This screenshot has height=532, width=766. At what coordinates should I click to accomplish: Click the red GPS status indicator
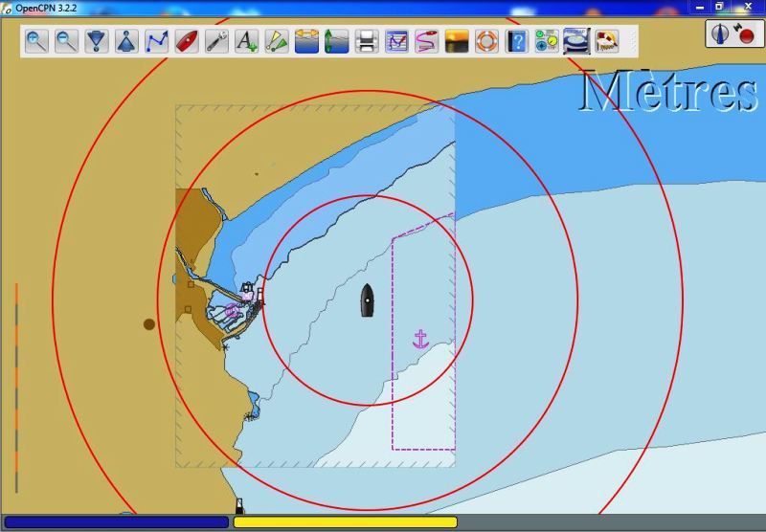pyautogui.click(x=747, y=36)
